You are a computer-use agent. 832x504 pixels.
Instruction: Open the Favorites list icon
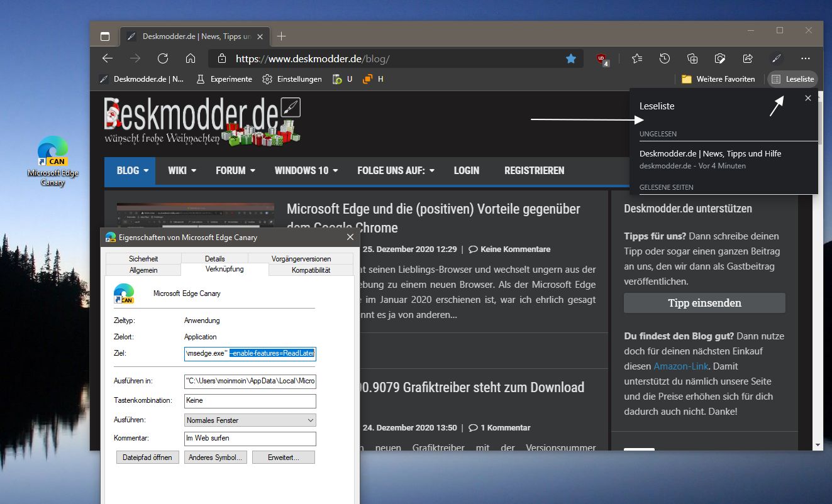(637, 58)
